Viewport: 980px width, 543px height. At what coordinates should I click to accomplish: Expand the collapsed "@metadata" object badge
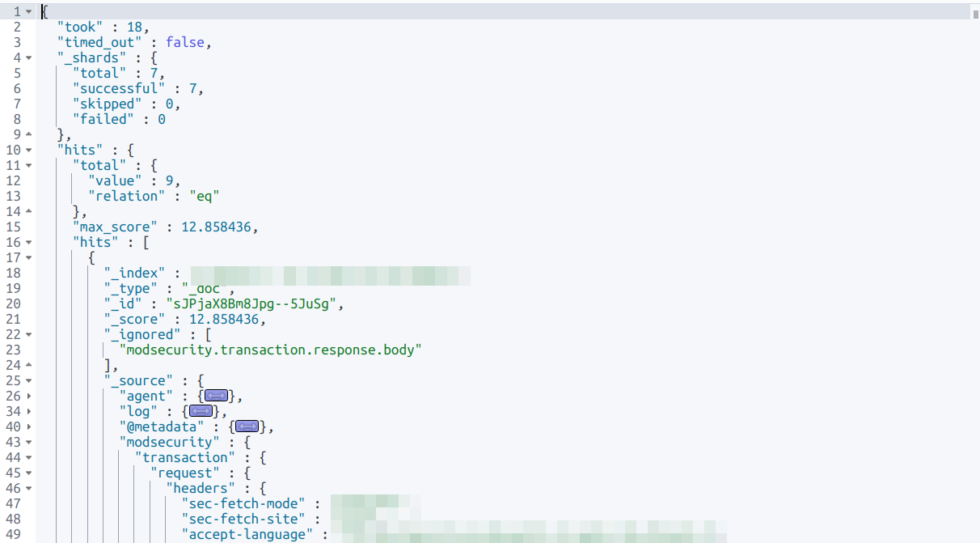click(247, 426)
